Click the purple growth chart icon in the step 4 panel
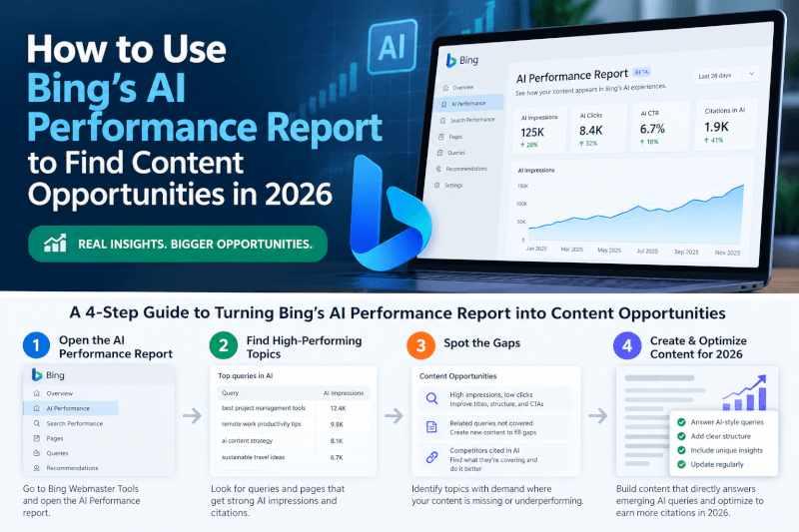Image resolution: width=799 pixels, height=532 pixels. click(x=744, y=393)
